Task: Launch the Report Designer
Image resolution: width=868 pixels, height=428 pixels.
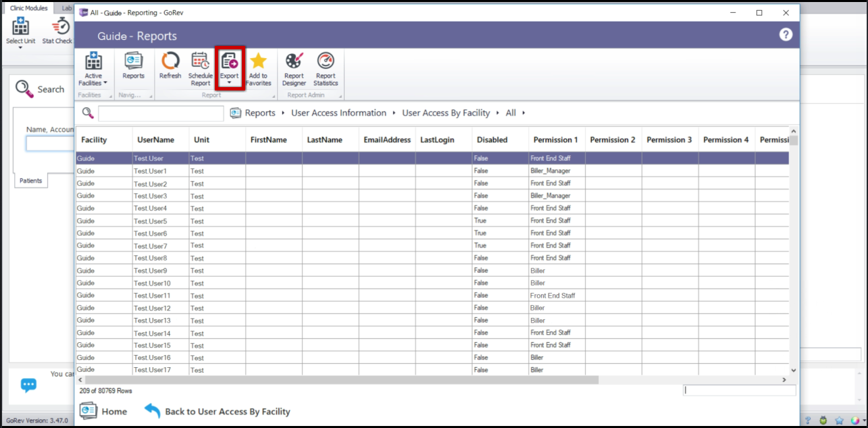Action: pyautogui.click(x=294, y=70)
